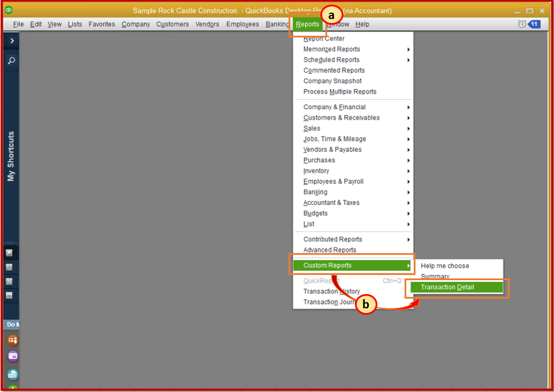The image size is (554, 392).
Task: Choose Report Center
Action: (x=353, y=39)
